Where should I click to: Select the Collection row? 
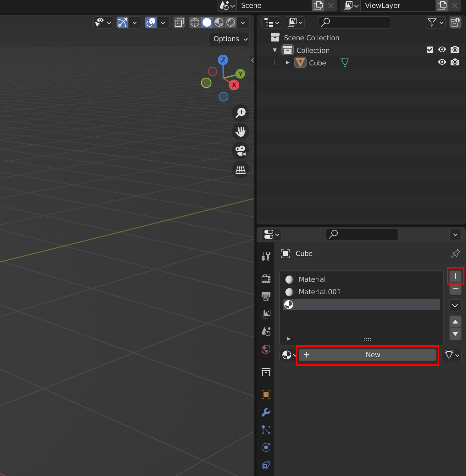[361, 50]
